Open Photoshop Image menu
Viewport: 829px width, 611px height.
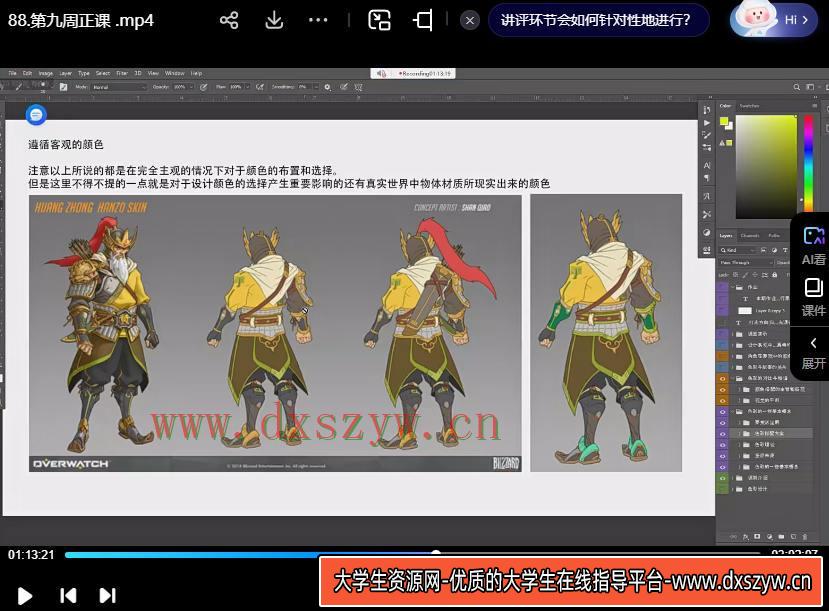[45, 73]
